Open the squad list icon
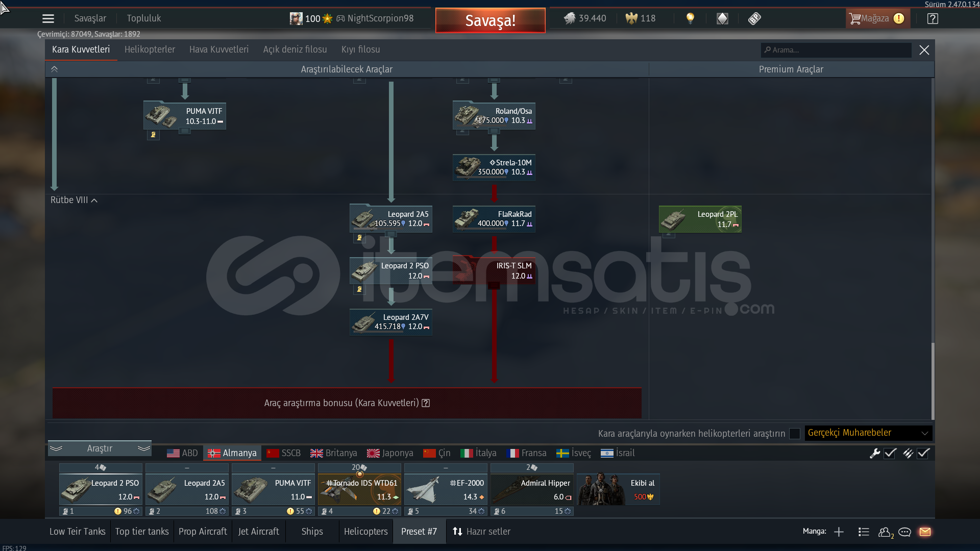 (864, 532)
